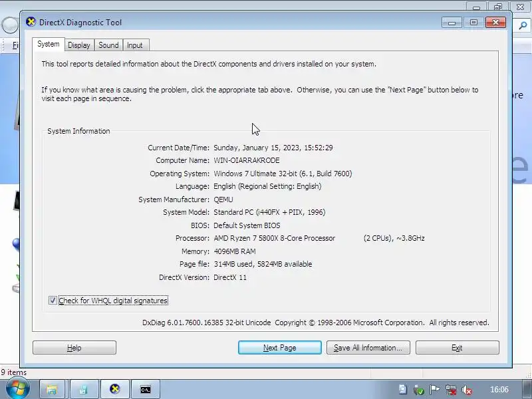Click the Show desktop strip in the taskbar
This screenshot has height=399, width=532.
[x=527, y=390]
